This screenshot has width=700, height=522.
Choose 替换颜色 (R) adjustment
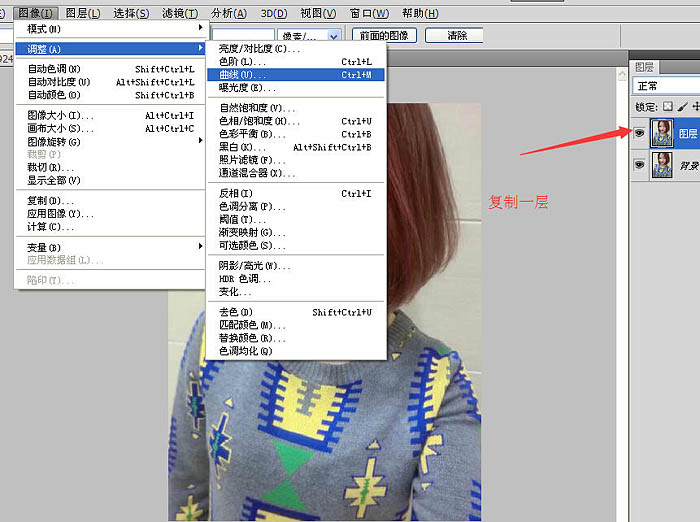pyautogui.click(x=296, y=338)
